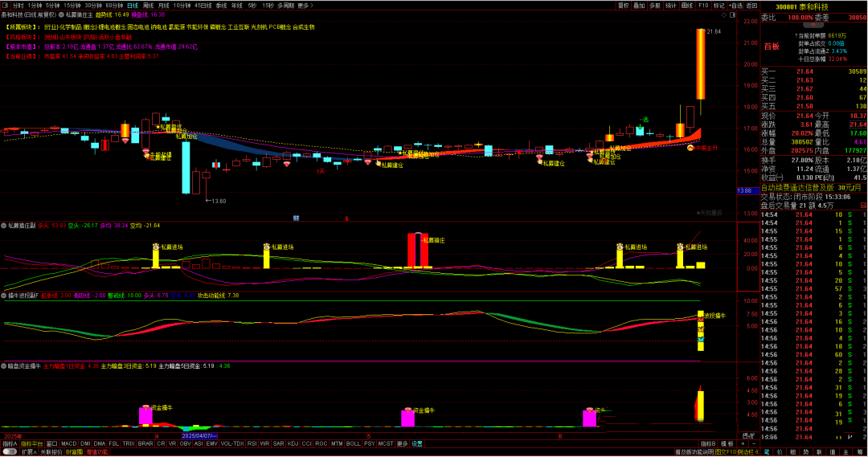Click the panel icon left of 分时
Viewport: 868px width, 457px height.
click(x=5, y=5)
